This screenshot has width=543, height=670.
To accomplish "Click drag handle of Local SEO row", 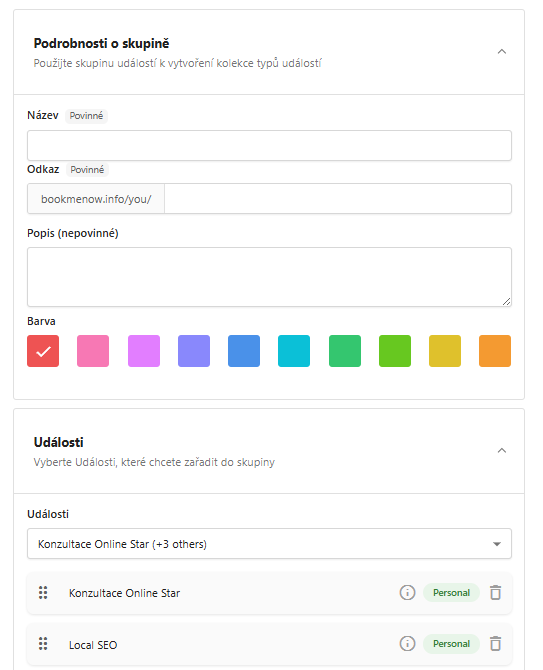I will pyautogui.click(x=43, y=644).
